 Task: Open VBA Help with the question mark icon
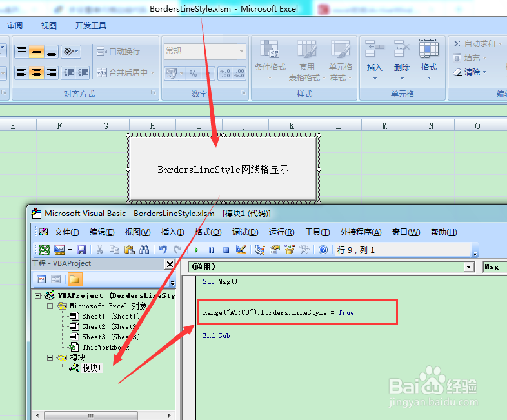coord(323,250)
